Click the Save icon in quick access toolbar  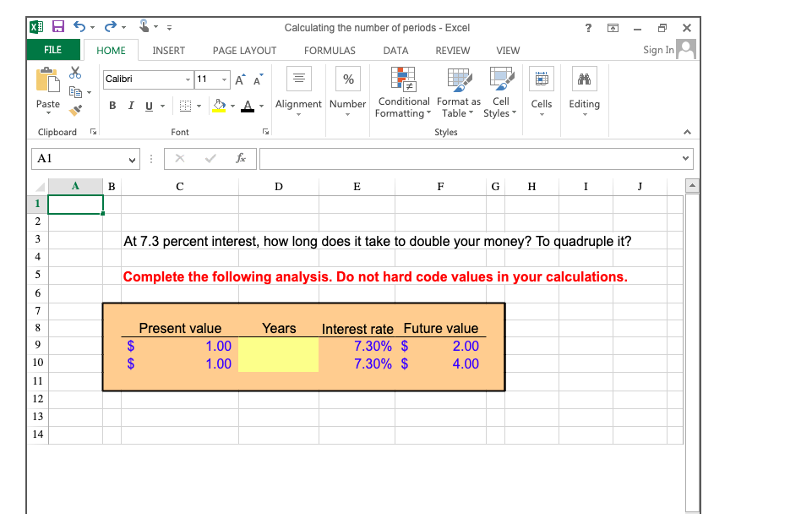(x=58, y=26)
